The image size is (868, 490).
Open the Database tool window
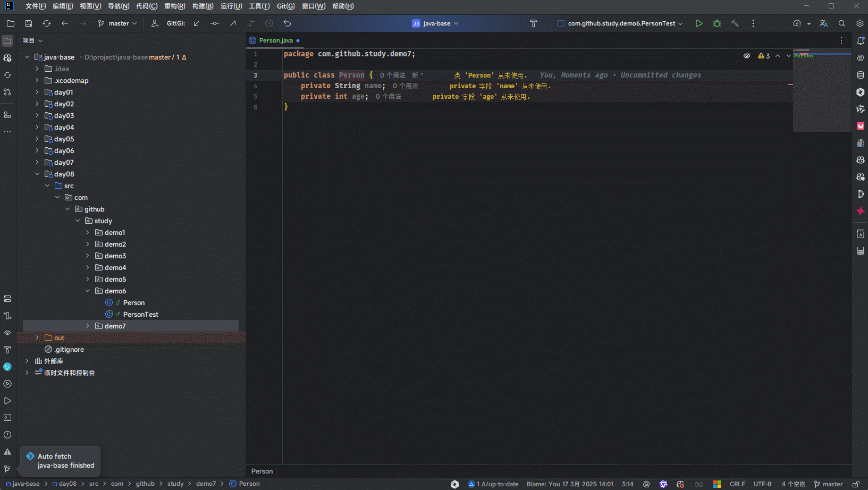pos(861,75)
